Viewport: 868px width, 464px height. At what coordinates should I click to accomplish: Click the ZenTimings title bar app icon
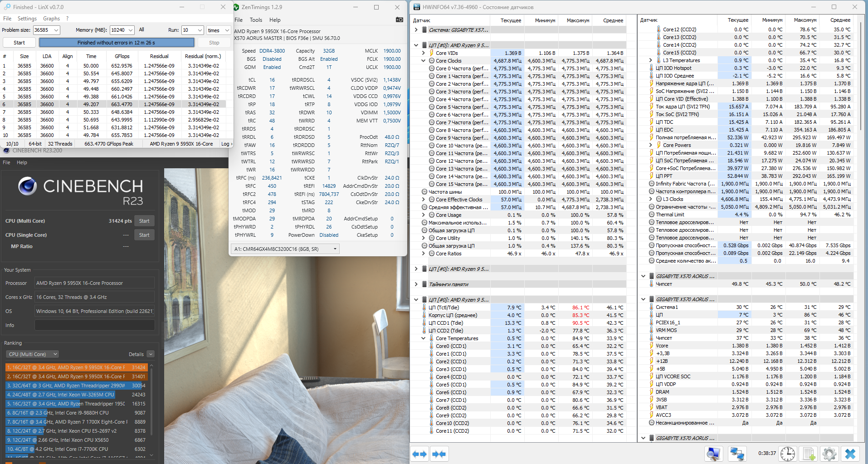tap(236, 7)
